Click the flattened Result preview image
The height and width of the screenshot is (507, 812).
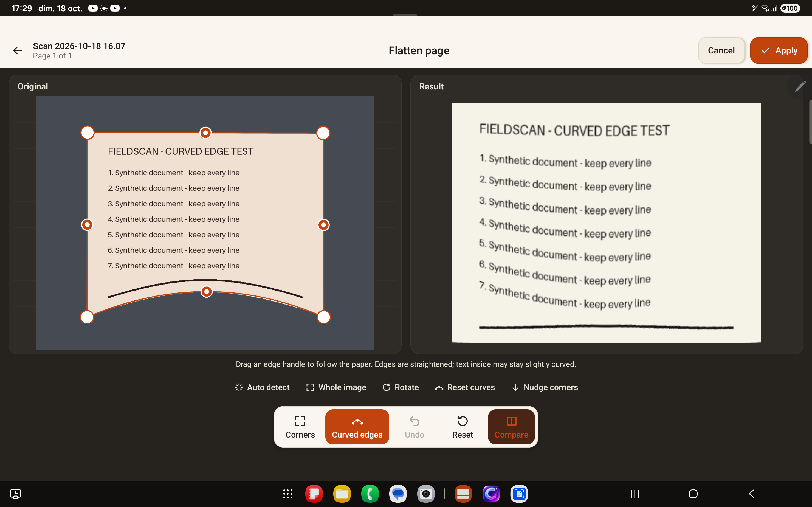coord(607,223)
